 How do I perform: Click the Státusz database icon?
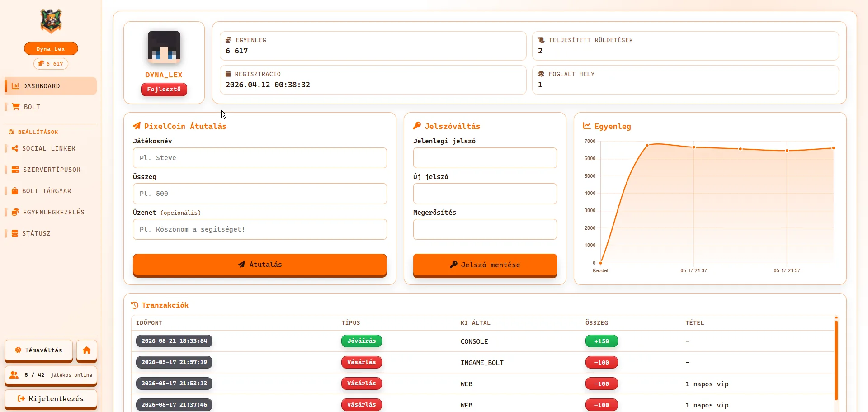[x=15, y=233]
